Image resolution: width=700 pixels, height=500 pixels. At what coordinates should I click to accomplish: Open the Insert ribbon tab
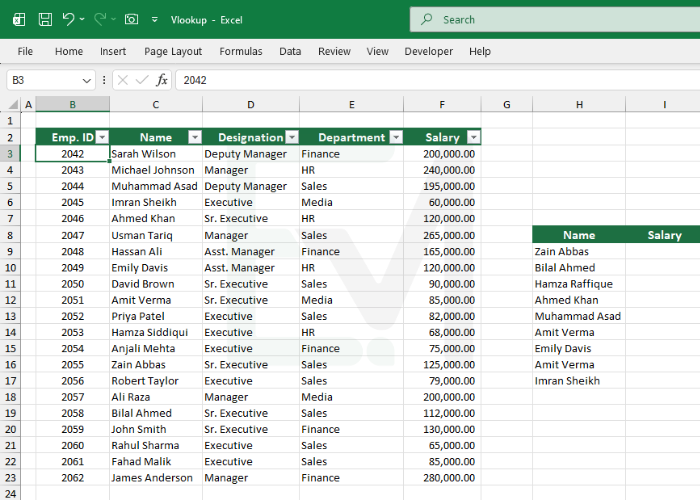[113, 51]
